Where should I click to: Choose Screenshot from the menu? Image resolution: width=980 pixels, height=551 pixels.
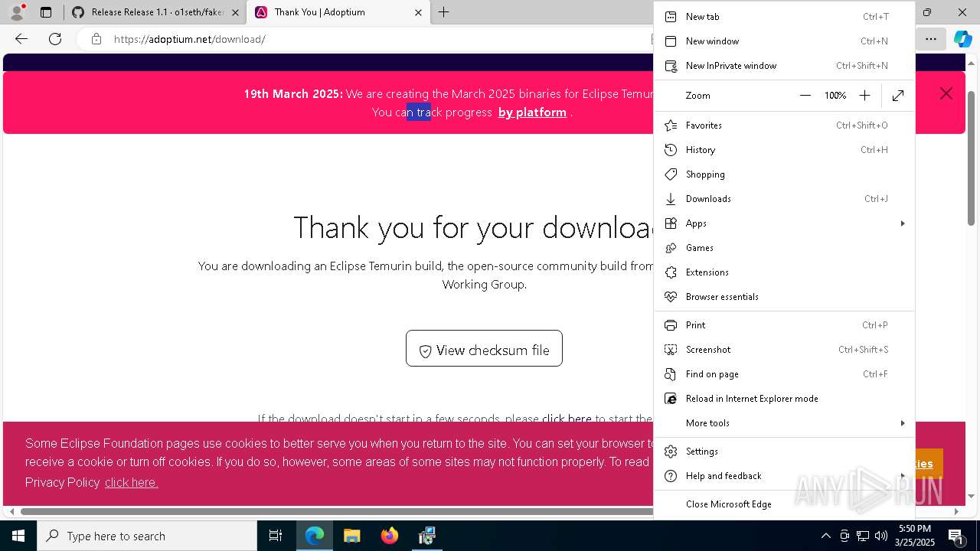point(784,350)
